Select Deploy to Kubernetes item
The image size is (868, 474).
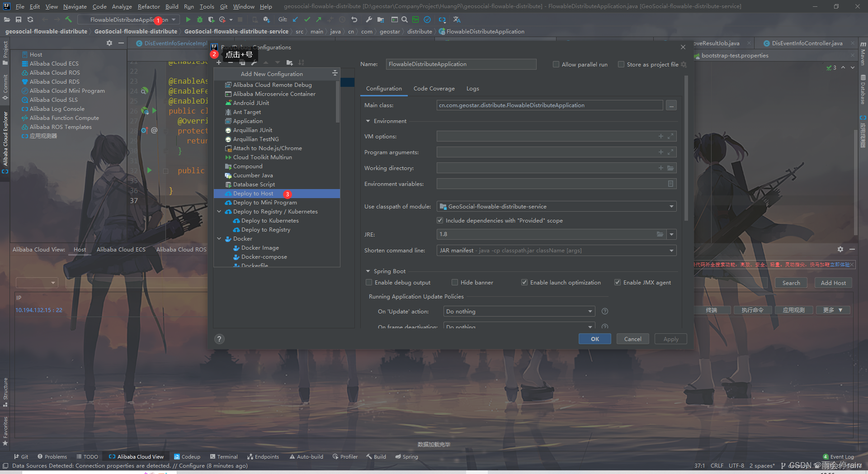click(x=270, y=220)
